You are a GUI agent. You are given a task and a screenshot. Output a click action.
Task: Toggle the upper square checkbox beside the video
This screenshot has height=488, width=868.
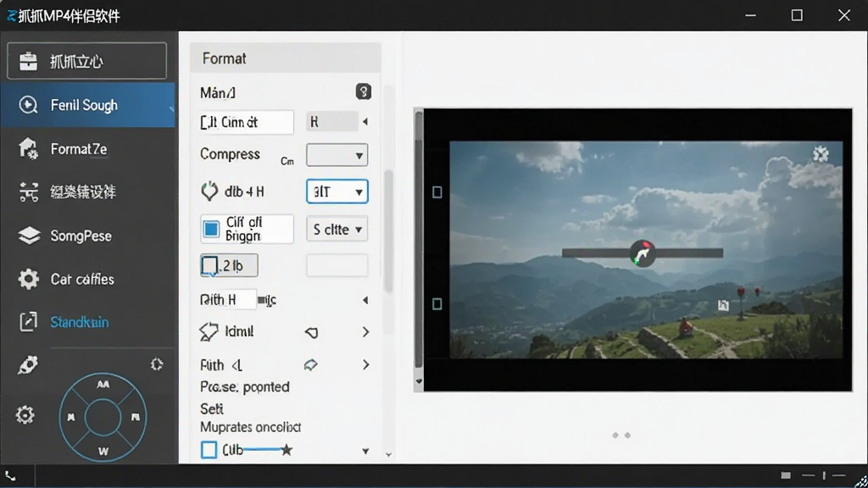[437, 192]
